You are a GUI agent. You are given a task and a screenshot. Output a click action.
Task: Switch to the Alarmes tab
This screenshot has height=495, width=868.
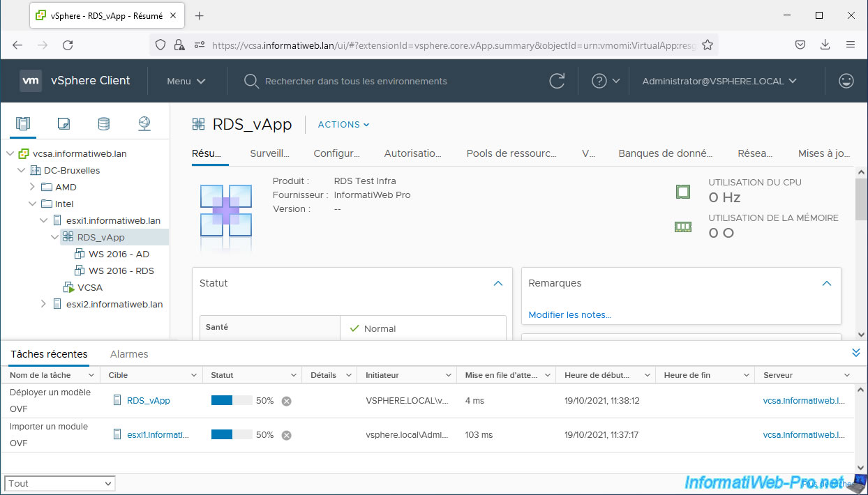129,354
